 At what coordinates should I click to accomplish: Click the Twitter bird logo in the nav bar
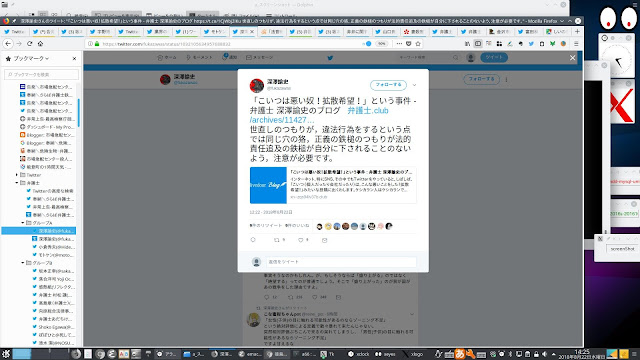330,58
